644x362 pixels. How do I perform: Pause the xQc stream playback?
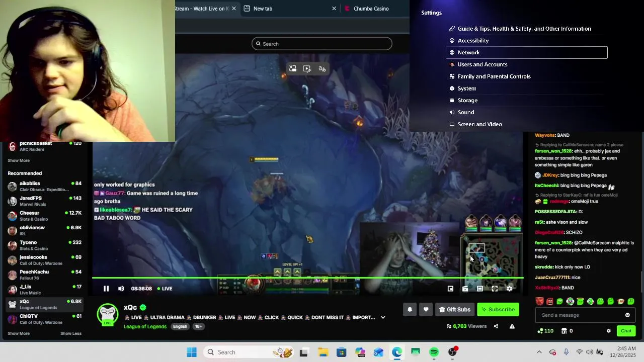pos(106,289)
